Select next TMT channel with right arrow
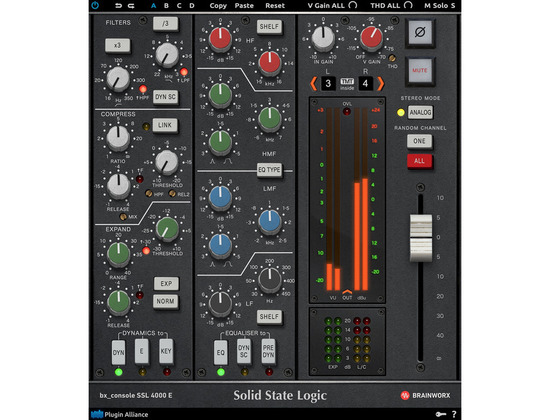 pyautogui.click(x=381, y=84)
